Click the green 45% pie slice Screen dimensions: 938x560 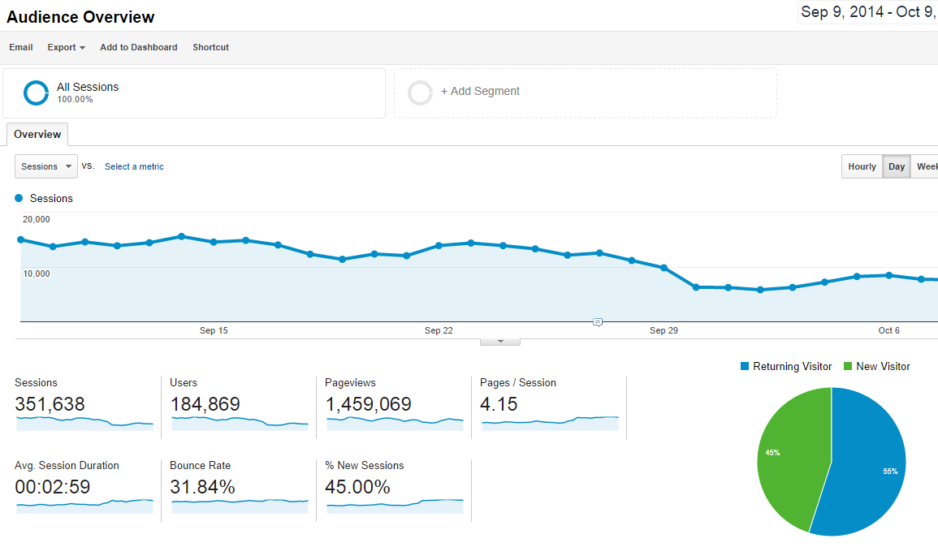pos(793,460)
